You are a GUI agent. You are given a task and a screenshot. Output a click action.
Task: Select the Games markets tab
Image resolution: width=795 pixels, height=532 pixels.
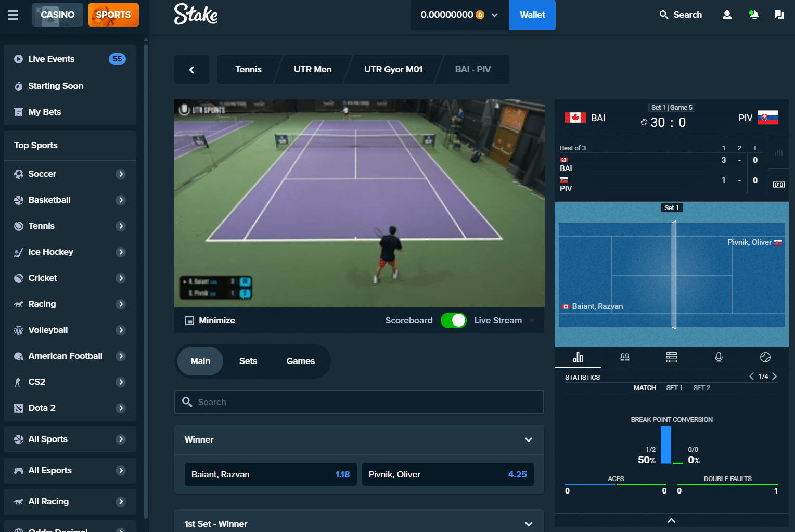[300, 361]
